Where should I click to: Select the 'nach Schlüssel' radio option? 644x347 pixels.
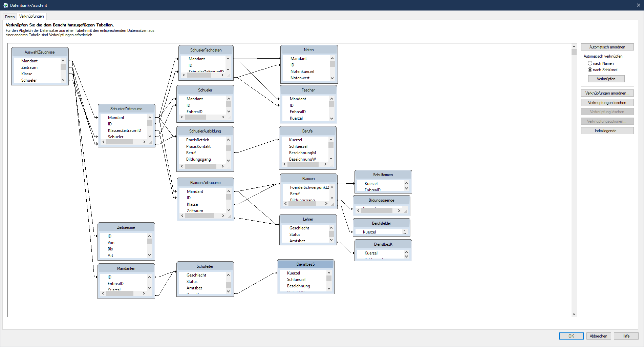pos(590,70)
